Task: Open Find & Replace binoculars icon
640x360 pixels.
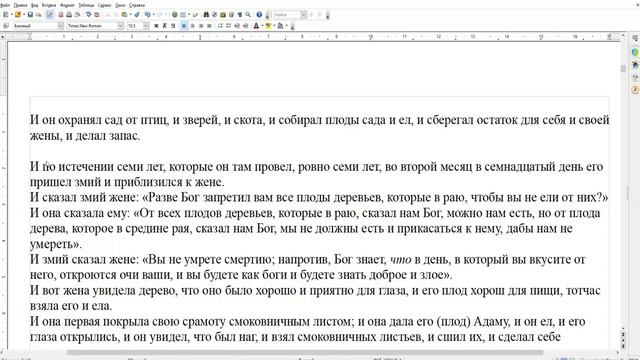Action: (x=206, y=14)
